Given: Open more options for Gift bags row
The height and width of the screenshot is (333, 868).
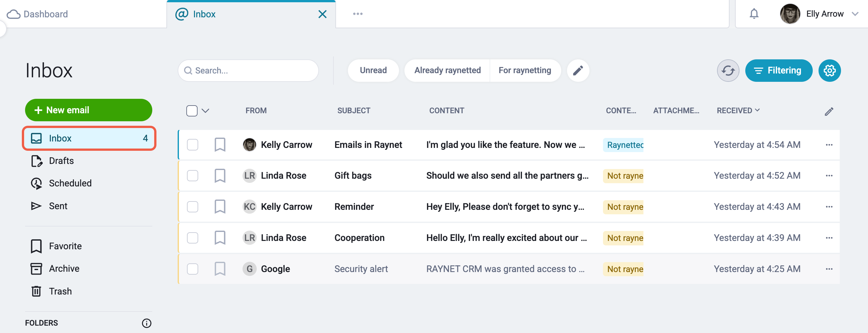Looking at the screenshot, I should (829, 176).
